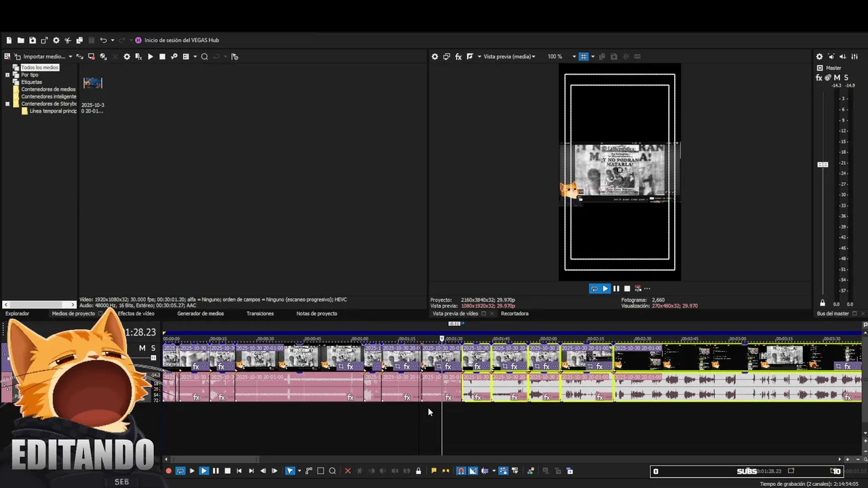Screen dimensions: 868x488
Task: Solo the Master bus
Action: coord(847,78)
